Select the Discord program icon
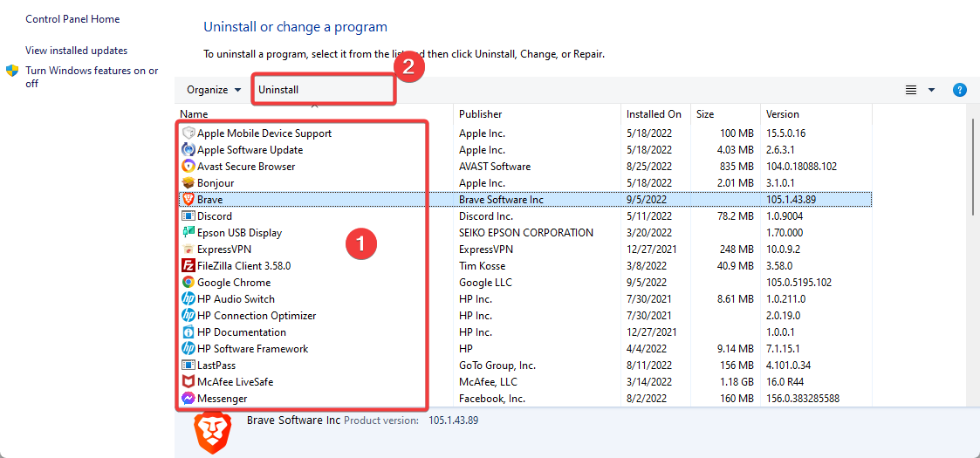This screenshot has width=980, height=458. pyautogui.click(x=188, y=216)
